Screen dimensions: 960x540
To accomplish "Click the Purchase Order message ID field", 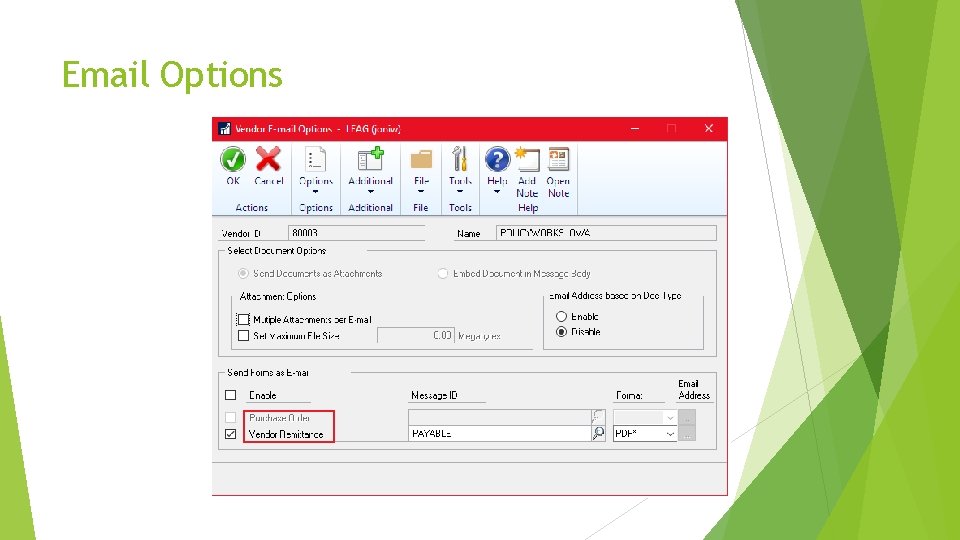I will [500, 417].
